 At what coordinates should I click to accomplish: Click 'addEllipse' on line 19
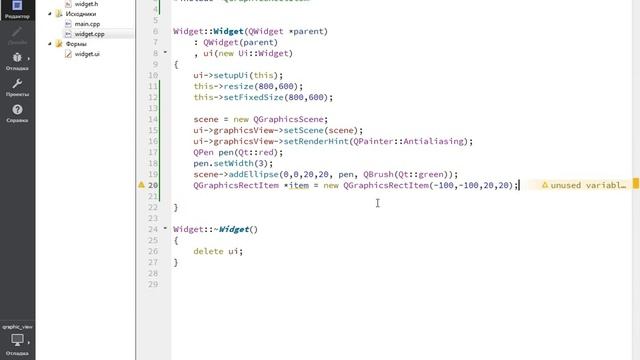click(253, 174)
